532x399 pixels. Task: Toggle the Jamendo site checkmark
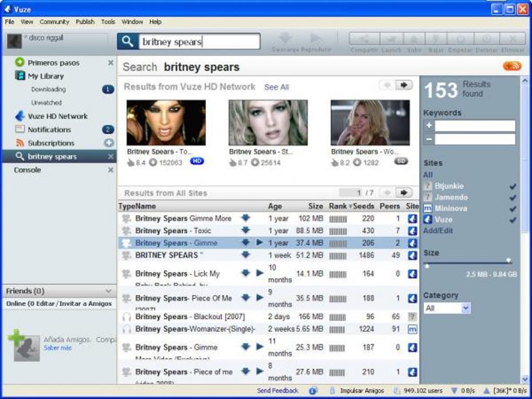[x=513, y=198]
